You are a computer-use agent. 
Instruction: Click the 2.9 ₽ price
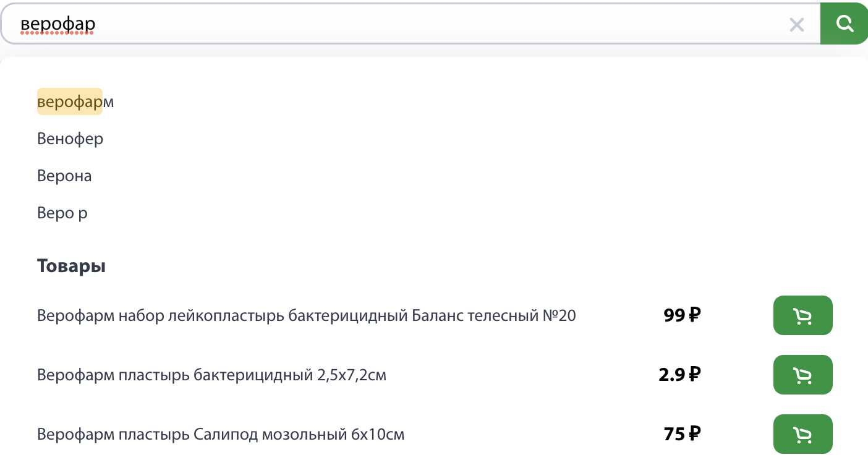click(x=679, y=375)
